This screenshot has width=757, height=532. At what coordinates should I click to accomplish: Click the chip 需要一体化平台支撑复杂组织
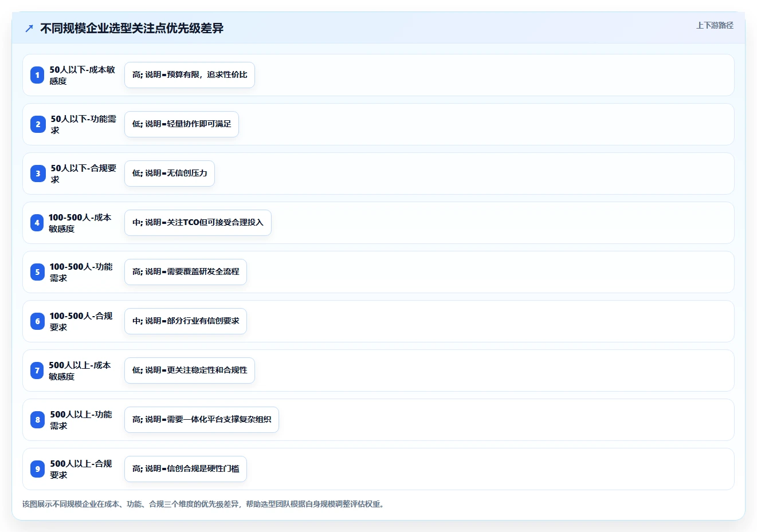tap(202, 420)
